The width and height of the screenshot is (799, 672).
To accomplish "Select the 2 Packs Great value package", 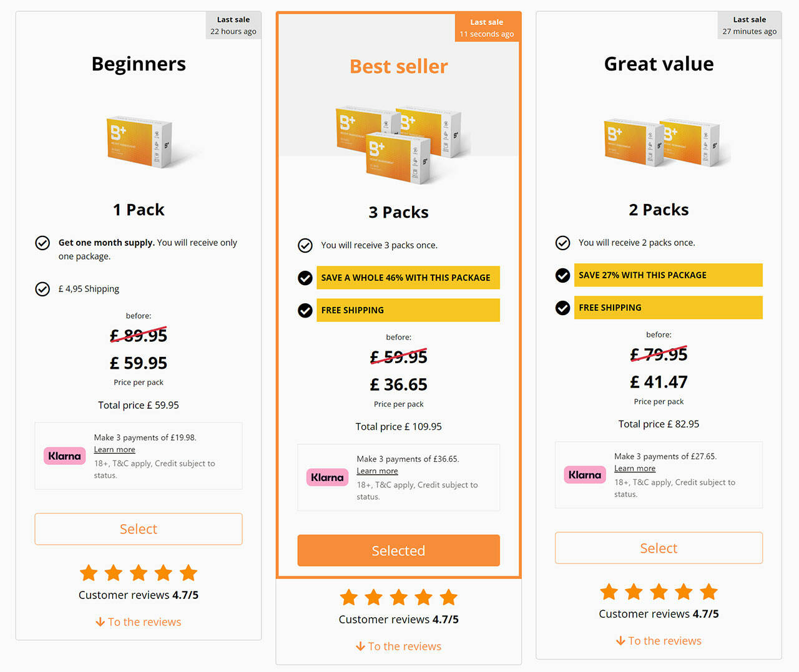I will click(x=659, y=548).
